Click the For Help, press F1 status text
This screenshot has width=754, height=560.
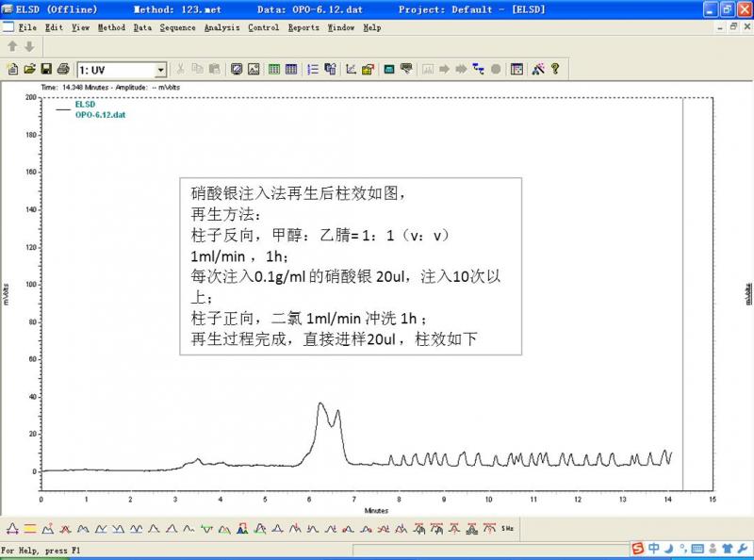(41, 550)
